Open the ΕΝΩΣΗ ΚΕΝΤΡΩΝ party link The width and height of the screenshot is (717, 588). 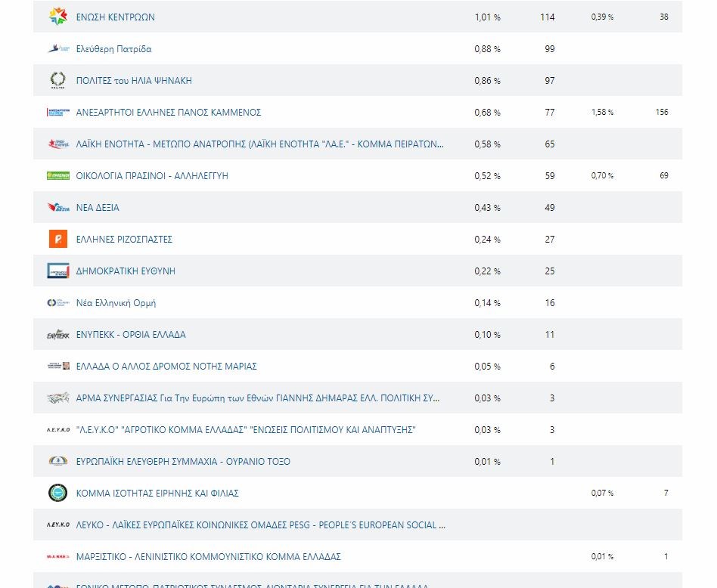tap(116, 17)
